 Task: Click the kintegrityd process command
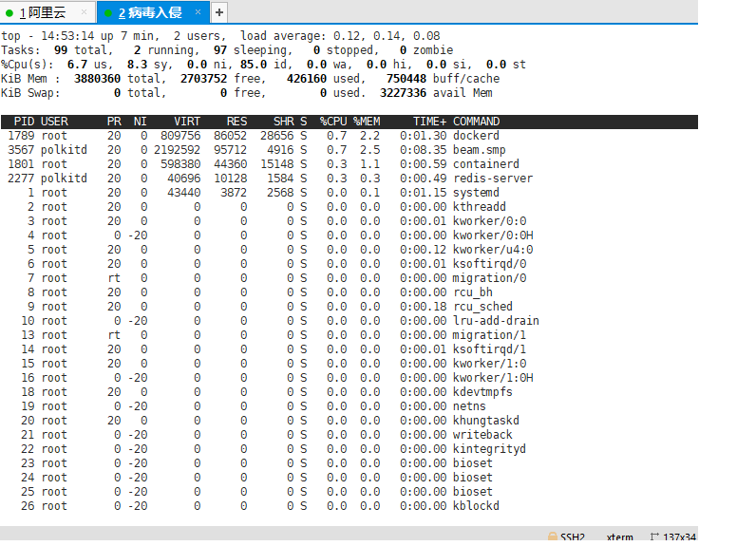click(x=489, y=449)
